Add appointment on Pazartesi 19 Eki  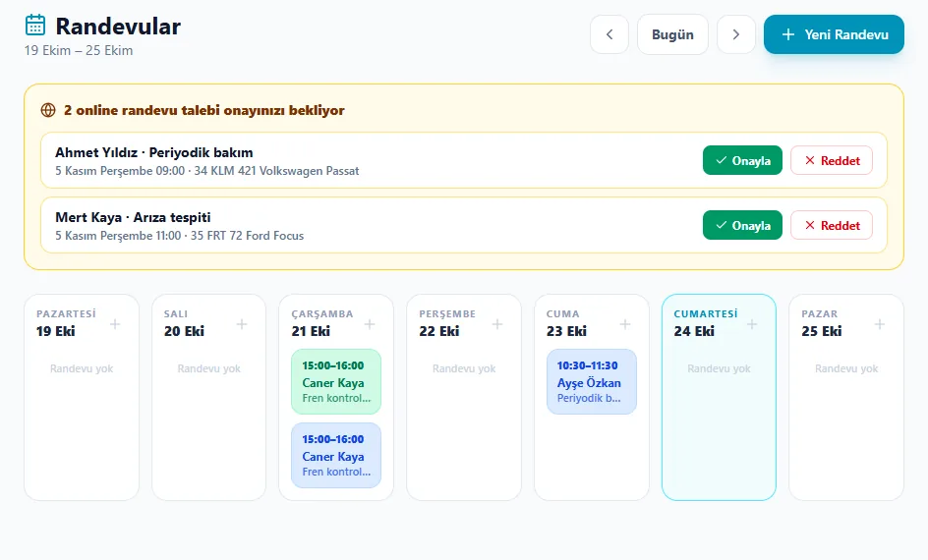pos(115,324)
